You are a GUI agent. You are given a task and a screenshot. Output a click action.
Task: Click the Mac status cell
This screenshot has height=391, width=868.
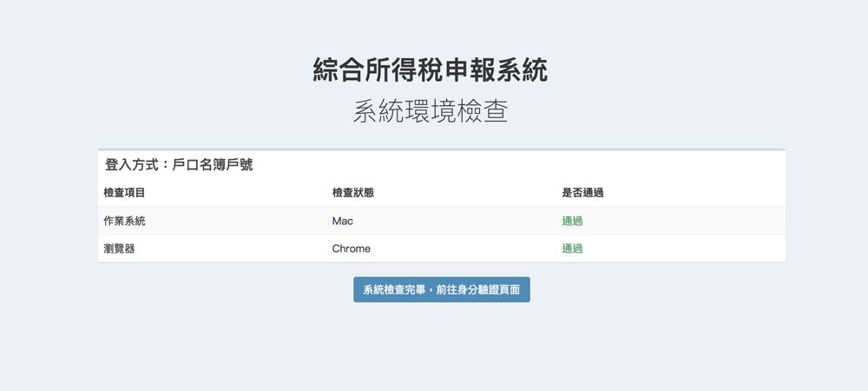coord(342,221)
